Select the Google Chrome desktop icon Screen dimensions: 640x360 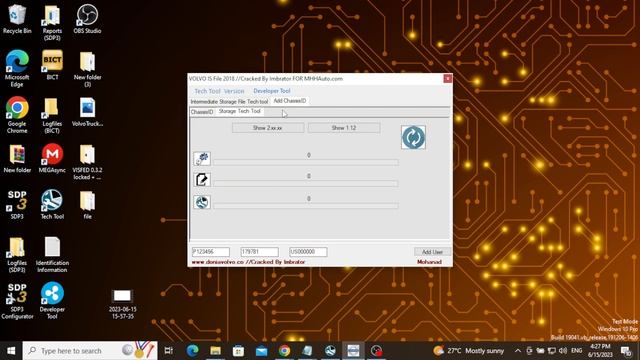[17, 115]
